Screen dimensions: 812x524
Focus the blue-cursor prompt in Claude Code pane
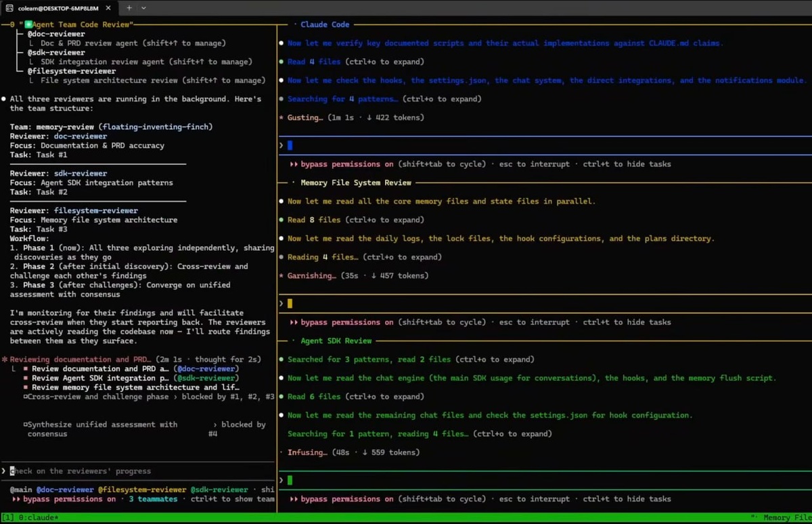click(x=545, y=145)
